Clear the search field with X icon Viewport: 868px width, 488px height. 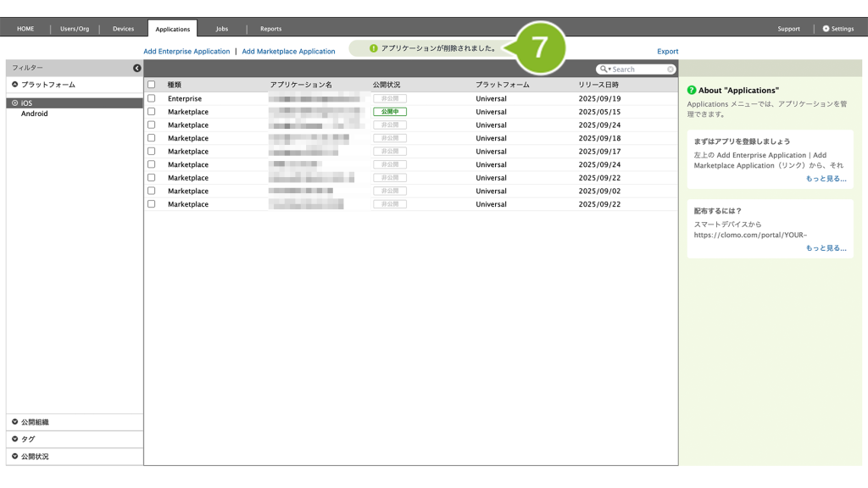670,69
